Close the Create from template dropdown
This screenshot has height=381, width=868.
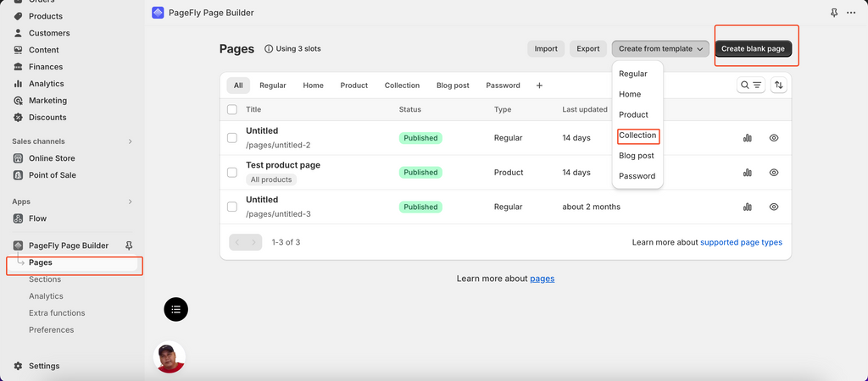point(660,48)
